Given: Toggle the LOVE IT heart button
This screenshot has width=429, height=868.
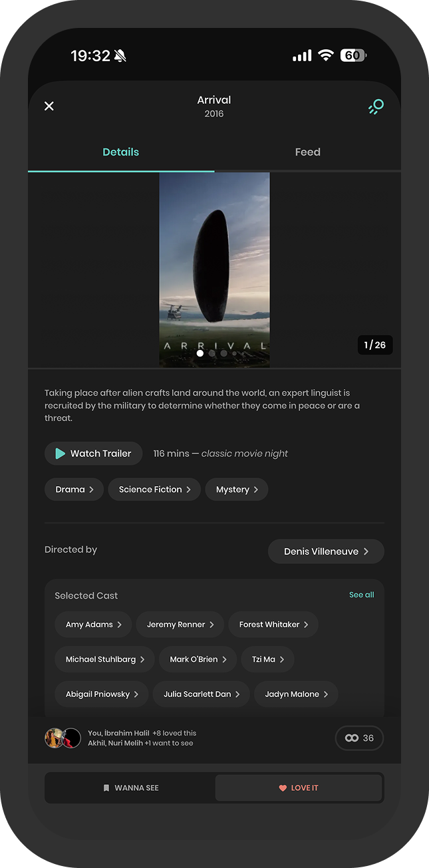Looking at the screenshot, I should (299, 788).
